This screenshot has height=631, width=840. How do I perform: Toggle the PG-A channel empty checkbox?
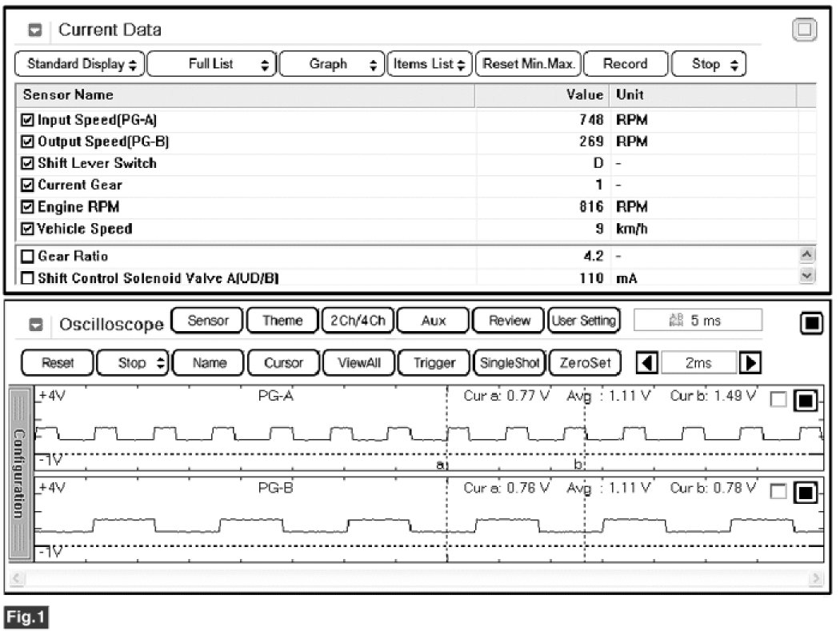click(x=778, y=401)
